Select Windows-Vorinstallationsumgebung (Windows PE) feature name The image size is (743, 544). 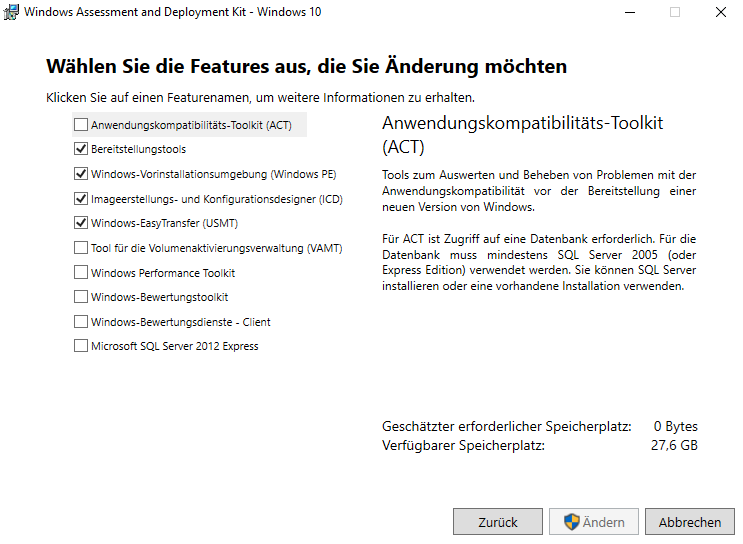point(214,174)
